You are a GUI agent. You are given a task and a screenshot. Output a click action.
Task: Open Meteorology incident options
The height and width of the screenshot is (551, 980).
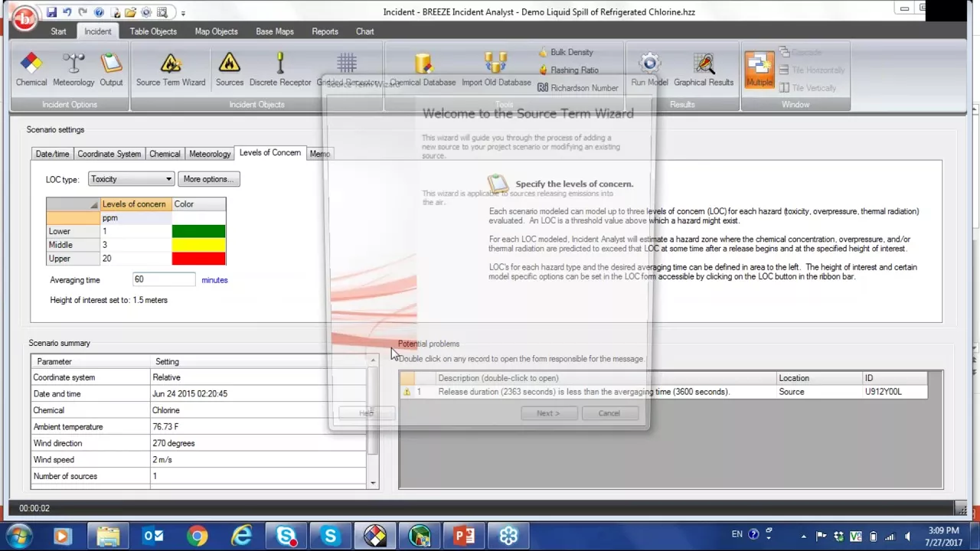pos(73,69)
